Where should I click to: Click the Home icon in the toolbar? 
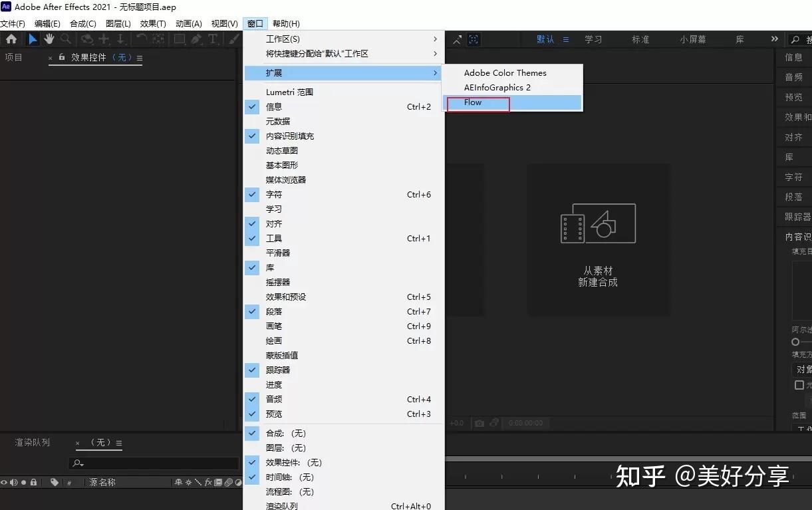[11, 39]
